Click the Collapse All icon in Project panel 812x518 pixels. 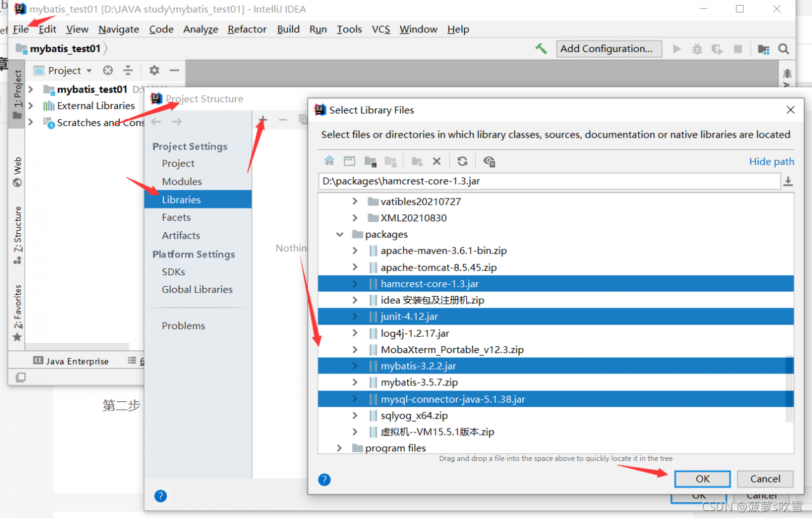tap(128, 70)
